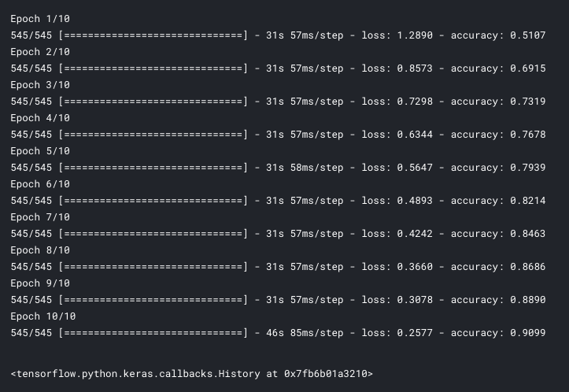Click the 58ms/step timing text
The width and height of the screenshot is (569, 392).
tap(317, 168)
